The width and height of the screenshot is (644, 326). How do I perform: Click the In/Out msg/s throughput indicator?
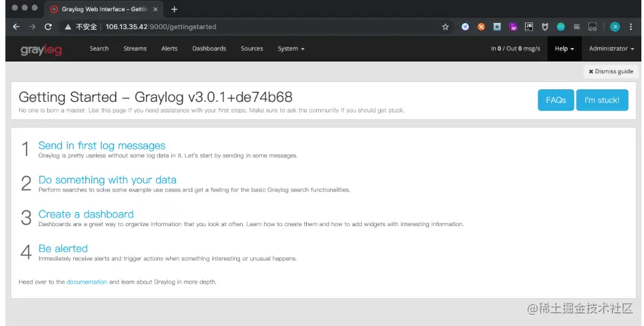pos(515,48)
